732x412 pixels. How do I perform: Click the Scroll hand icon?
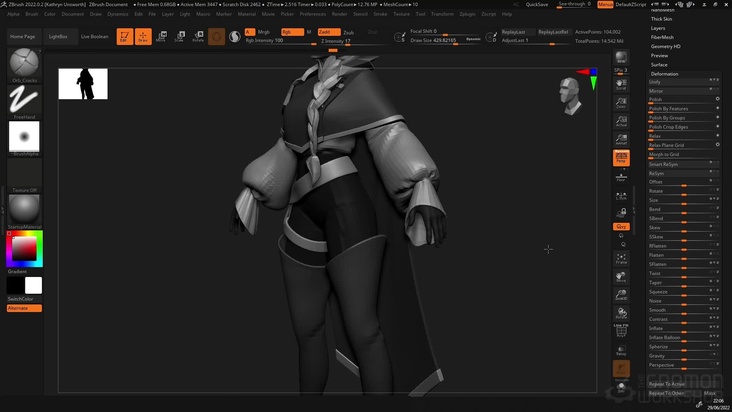pyautogui.click(x=621, y=84)
